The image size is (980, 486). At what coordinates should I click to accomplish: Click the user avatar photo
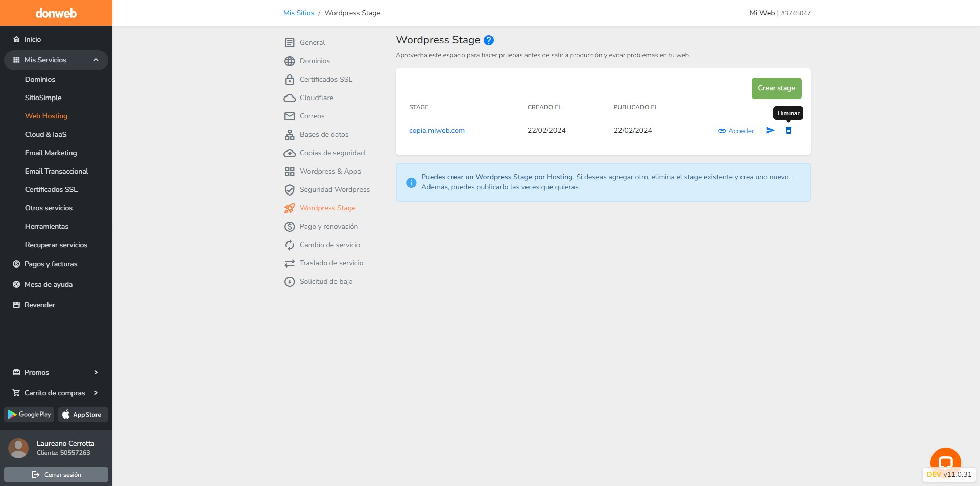pyautogui.click(x=18, y=448)
